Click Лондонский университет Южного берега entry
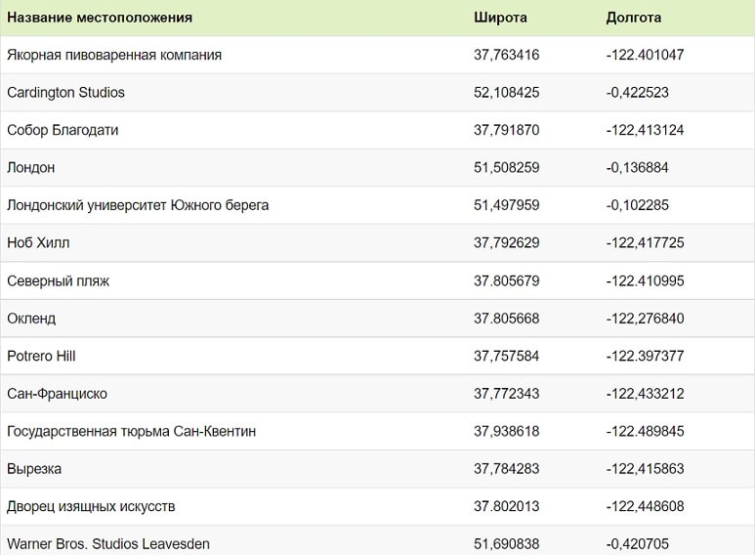Screen dimensions: 756x555 pyautogui.click(x=138, y=205)
